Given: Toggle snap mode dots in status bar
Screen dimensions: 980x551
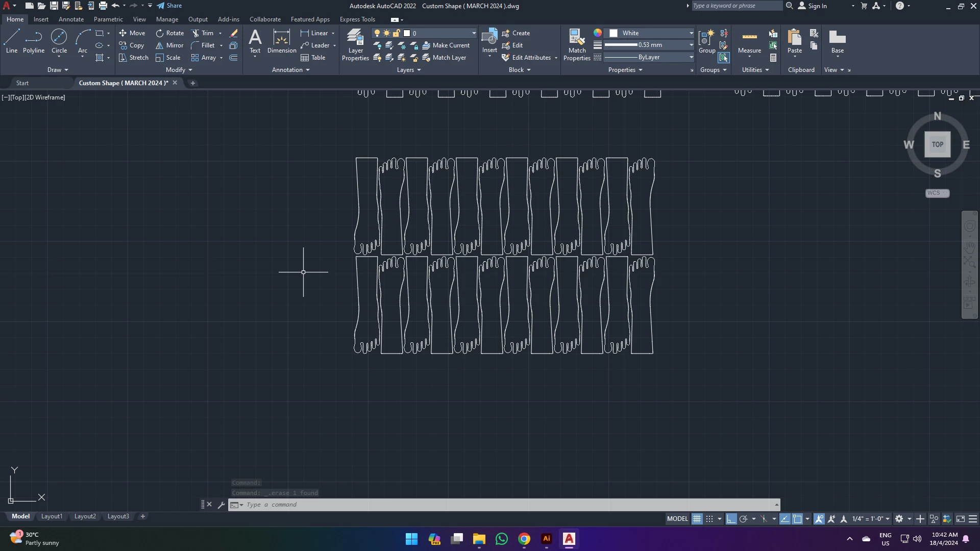Looking at the screenshot, I should pos(709,519).
